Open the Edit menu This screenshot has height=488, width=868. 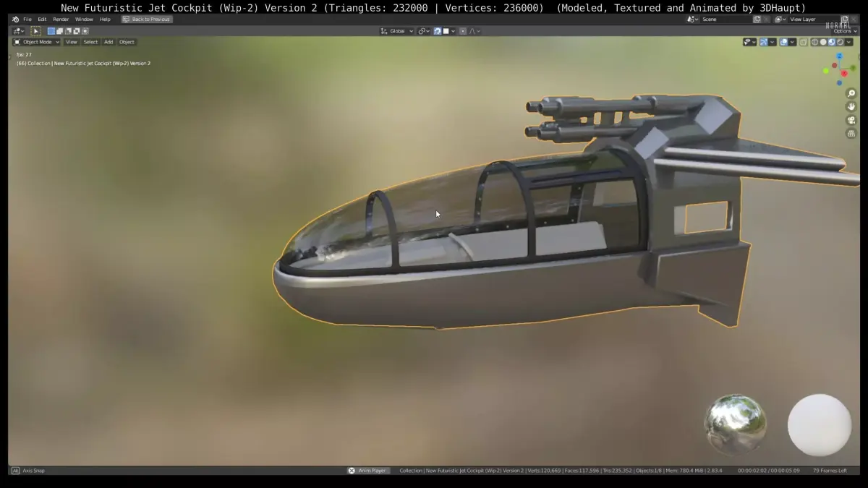pyautogui.click(x=42, y=20)
